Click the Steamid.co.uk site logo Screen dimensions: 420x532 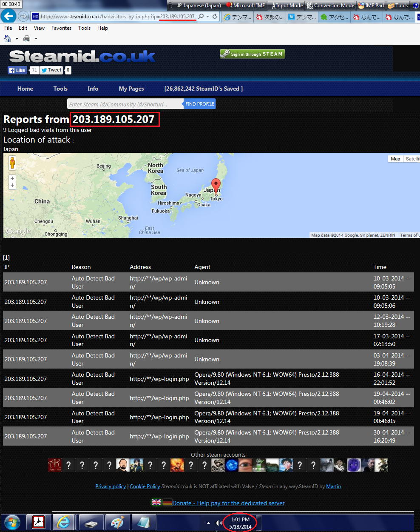82,57
